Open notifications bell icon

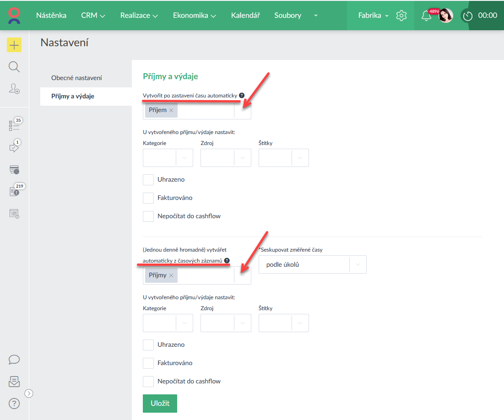coord(426,16)
